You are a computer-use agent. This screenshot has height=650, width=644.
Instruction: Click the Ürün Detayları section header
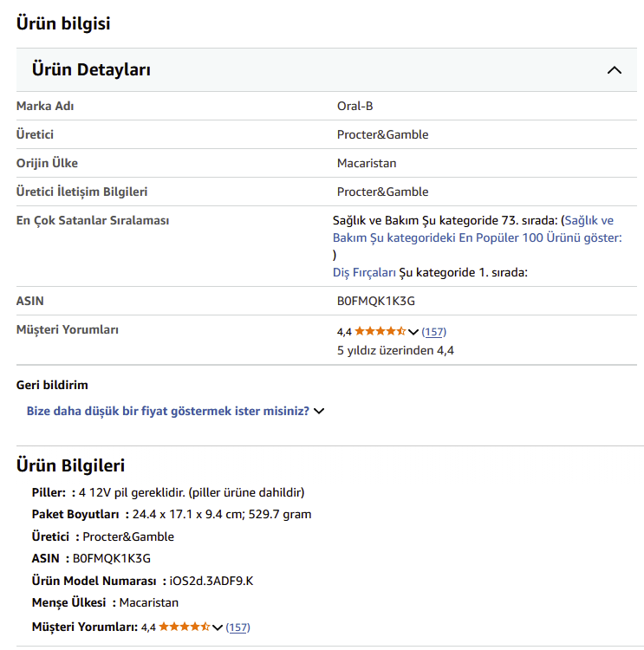91,70
